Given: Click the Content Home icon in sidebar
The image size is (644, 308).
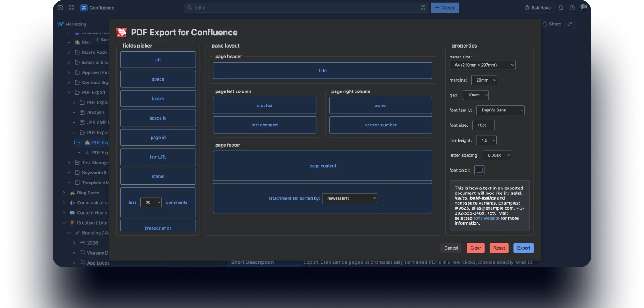Looking at the screenshot, I should [72, 212].
